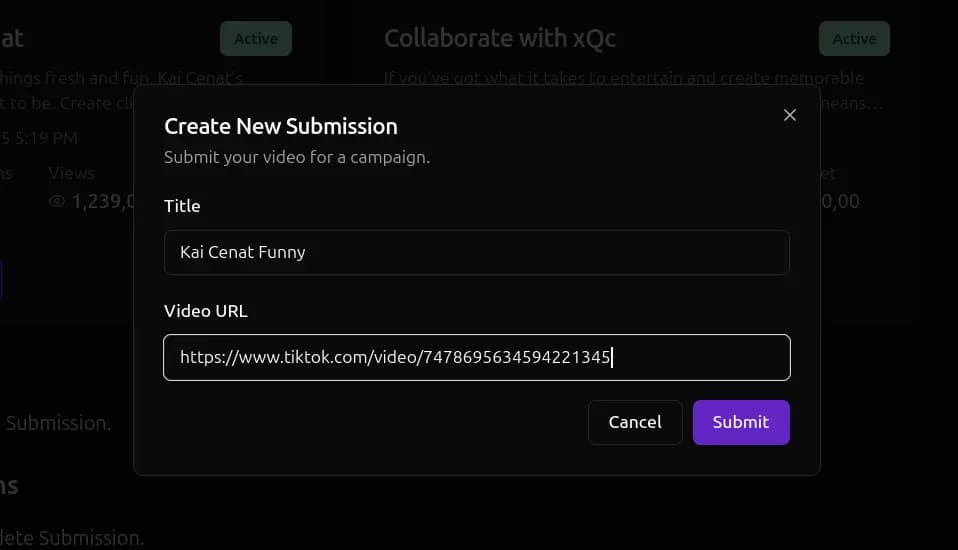This screenshot has height=550, width=958.
Task: Click Active badge on xQc campaign card
Action: pos(854,39)
